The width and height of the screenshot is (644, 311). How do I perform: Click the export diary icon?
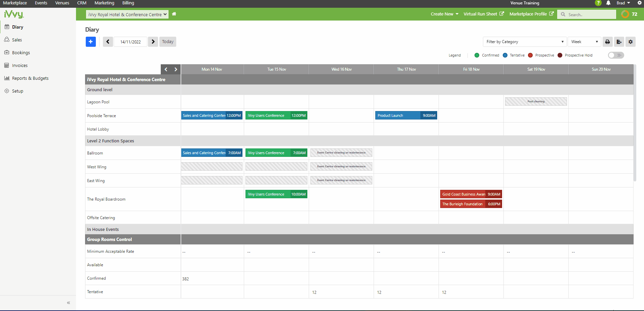pyautogui.click(x=619, y=42)
